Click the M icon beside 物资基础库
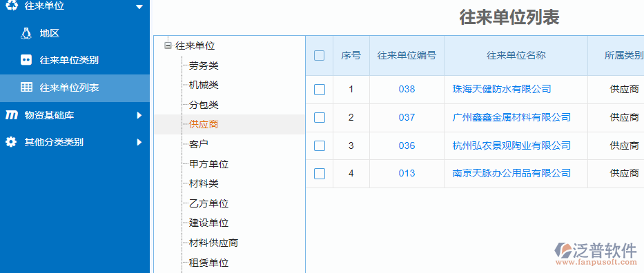Screen dimensions: 644x273 click(x=12, y=115)
